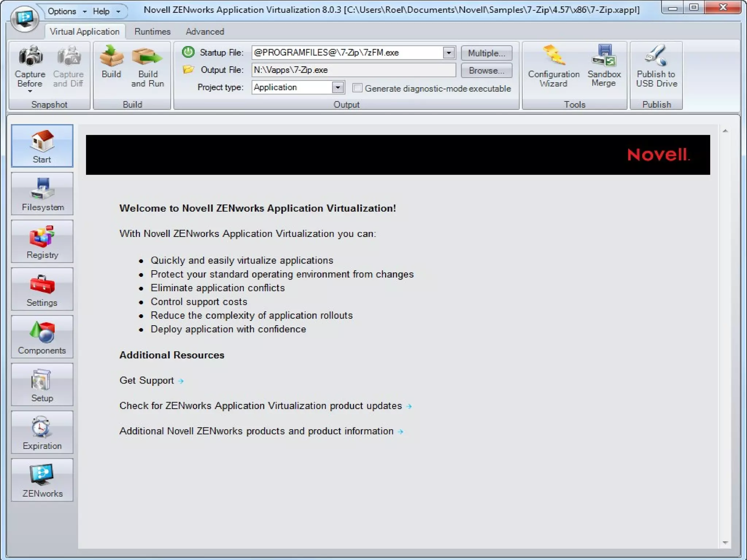Viewport: 747px width, 560px height.
Task: Expand the Startup File dropdown arrow
Action: tap(449, 52)
